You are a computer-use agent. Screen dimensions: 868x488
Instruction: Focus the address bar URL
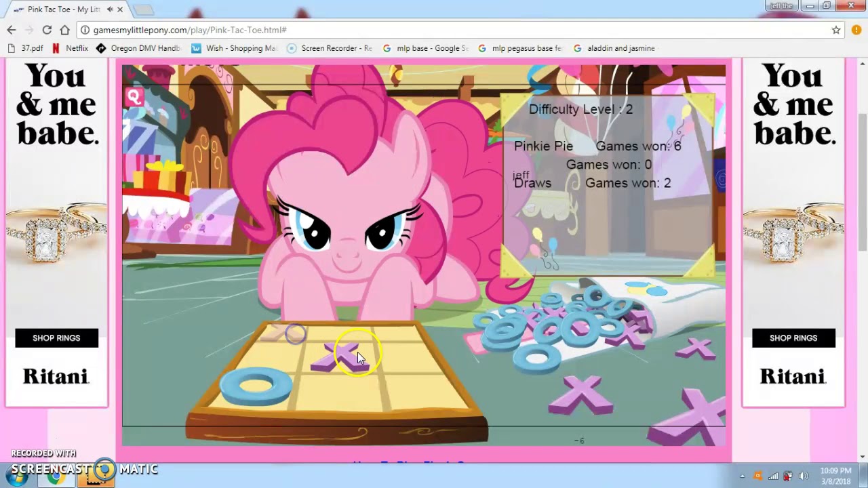tap(189, 30)
